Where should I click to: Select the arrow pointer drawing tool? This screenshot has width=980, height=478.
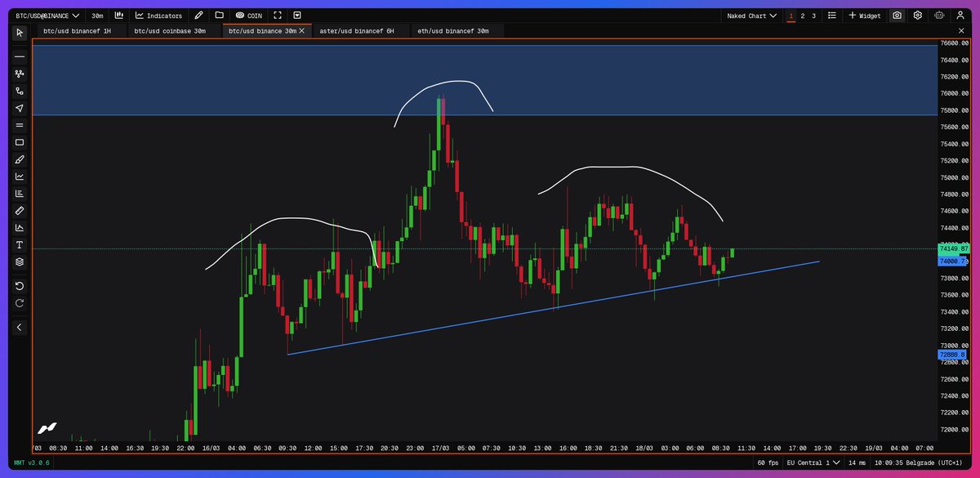(x=20, y=108)
